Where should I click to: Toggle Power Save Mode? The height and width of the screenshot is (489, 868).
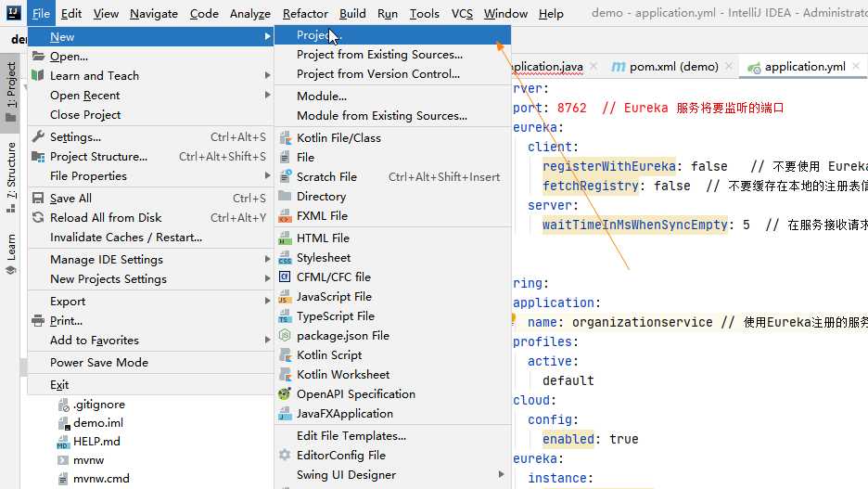(98, 363)
